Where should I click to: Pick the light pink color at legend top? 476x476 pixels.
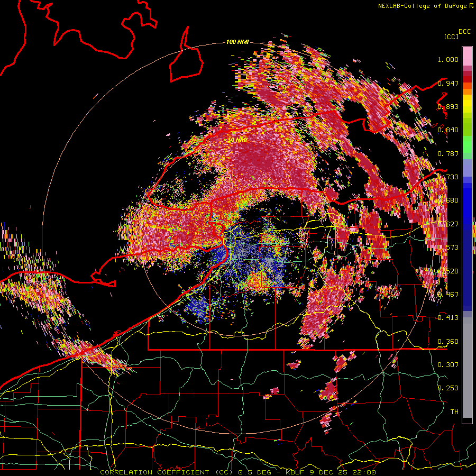pyautogui.click(x=467, y=56)
